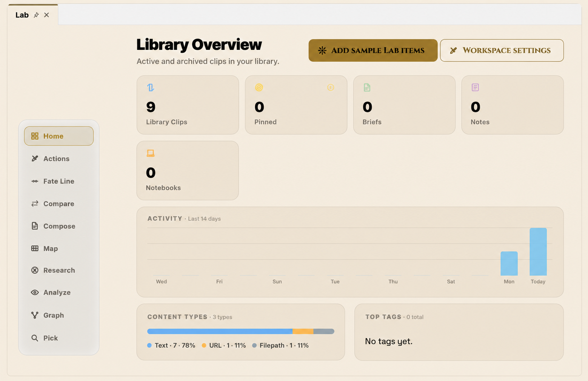Click the Compare arrows icon
This screenshot has width=588, height=381.
click(x=35, y=204)
